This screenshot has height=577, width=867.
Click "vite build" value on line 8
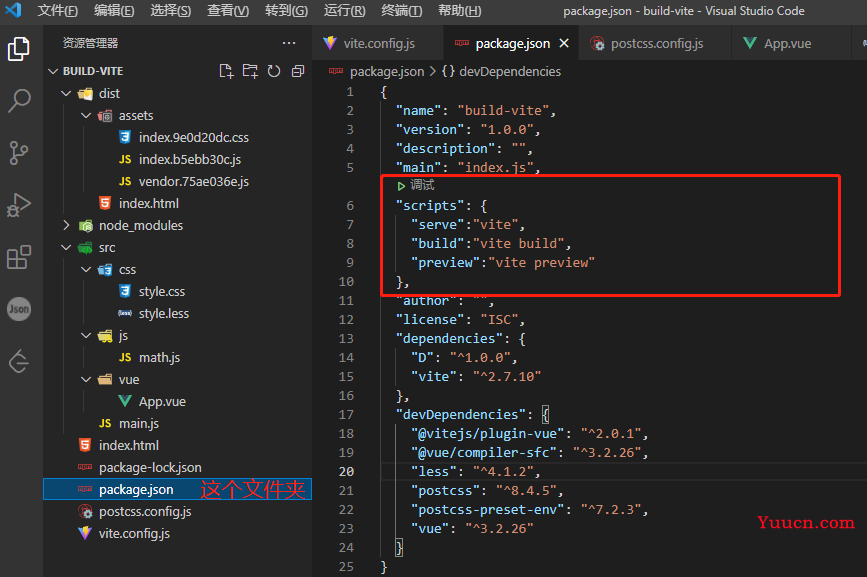(x=519, y=244)
